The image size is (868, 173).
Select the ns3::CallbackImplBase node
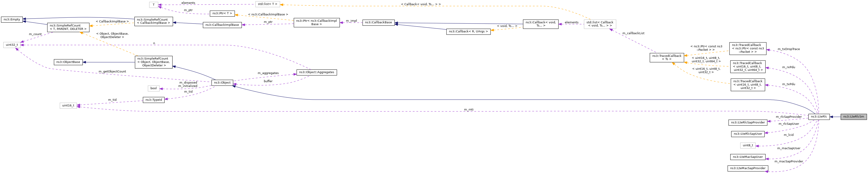click(222, 25)
